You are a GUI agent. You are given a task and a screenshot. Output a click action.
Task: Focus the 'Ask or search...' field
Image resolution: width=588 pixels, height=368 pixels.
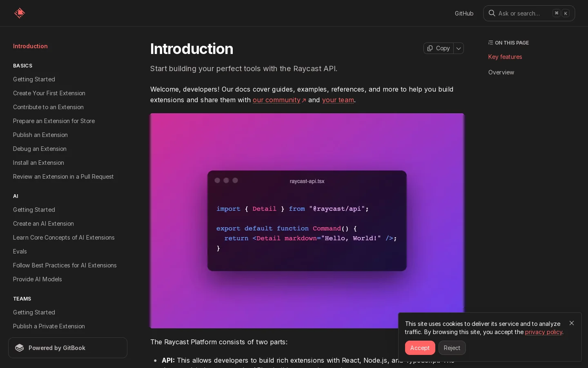click(529, 13)
